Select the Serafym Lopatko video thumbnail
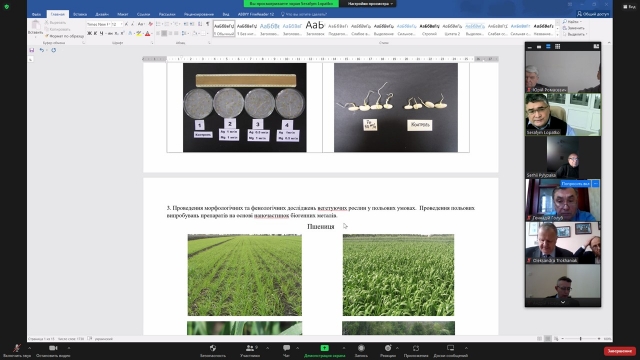 (x=563, y=114)
